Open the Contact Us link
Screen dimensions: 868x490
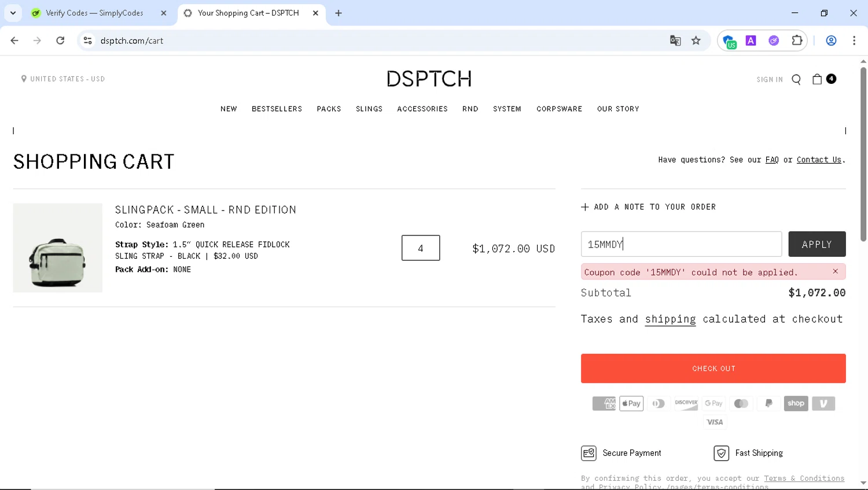click(x=819, y=160)
